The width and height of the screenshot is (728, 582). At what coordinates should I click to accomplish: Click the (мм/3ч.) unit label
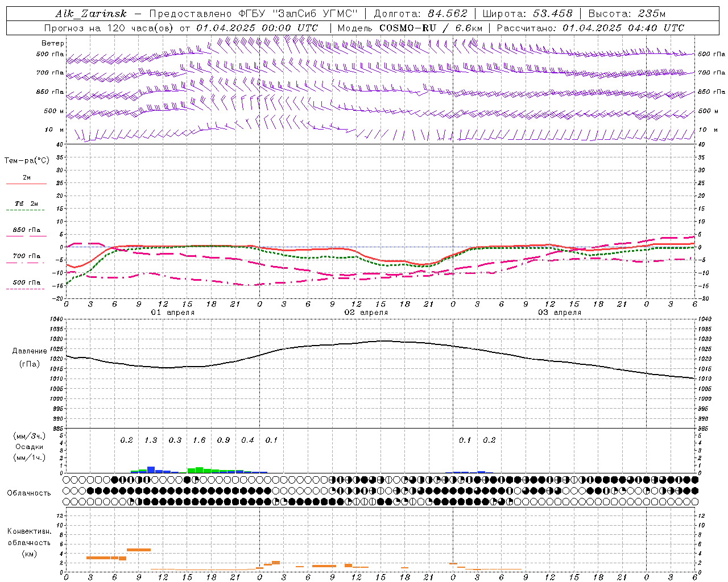click(x=30, y=436)
